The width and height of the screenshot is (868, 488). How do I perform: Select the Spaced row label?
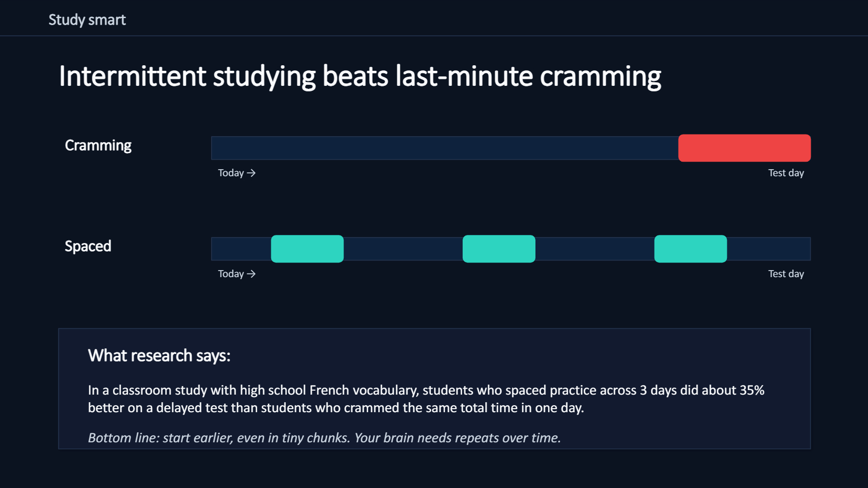(88, 246)
